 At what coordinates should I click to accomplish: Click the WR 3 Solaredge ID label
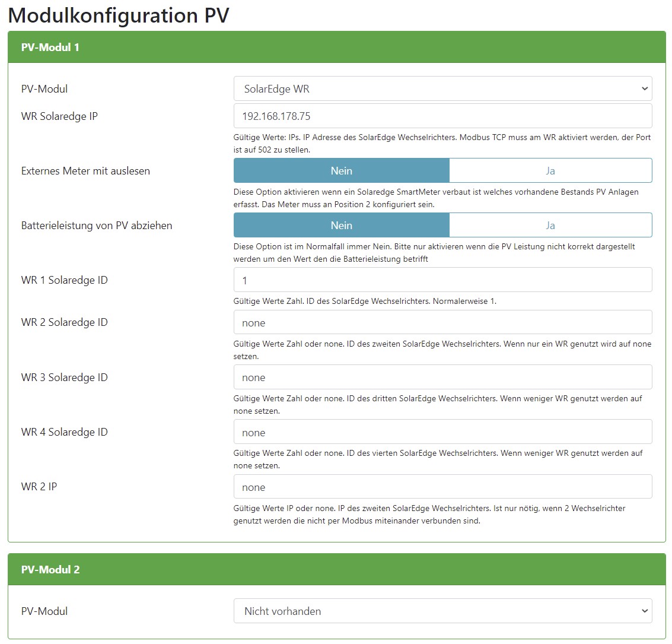coord(64,377)
